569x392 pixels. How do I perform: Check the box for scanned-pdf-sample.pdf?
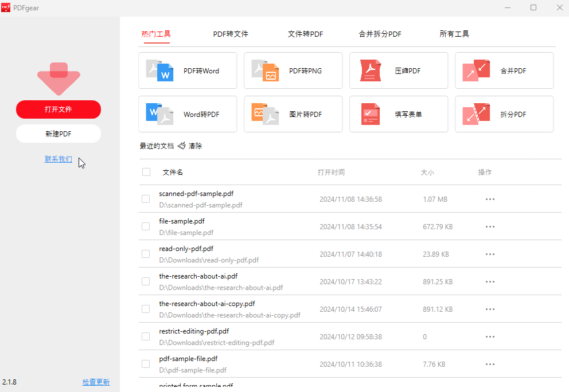[x=146, y=199]
